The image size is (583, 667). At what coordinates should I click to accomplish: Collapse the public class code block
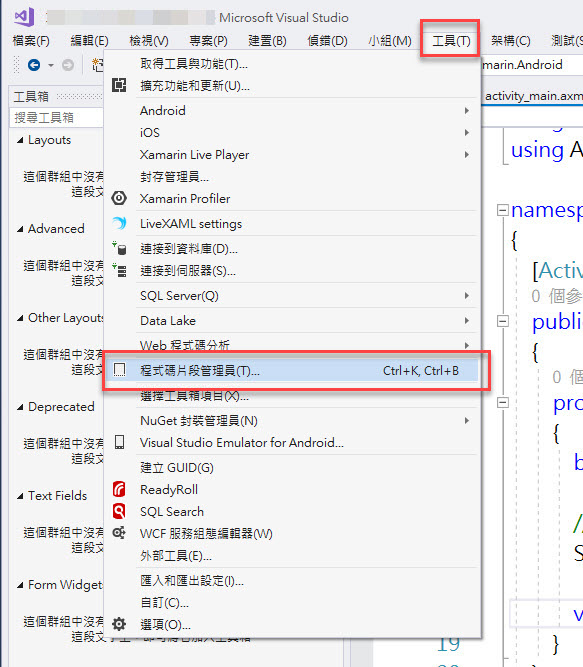[x=503, y=321]
